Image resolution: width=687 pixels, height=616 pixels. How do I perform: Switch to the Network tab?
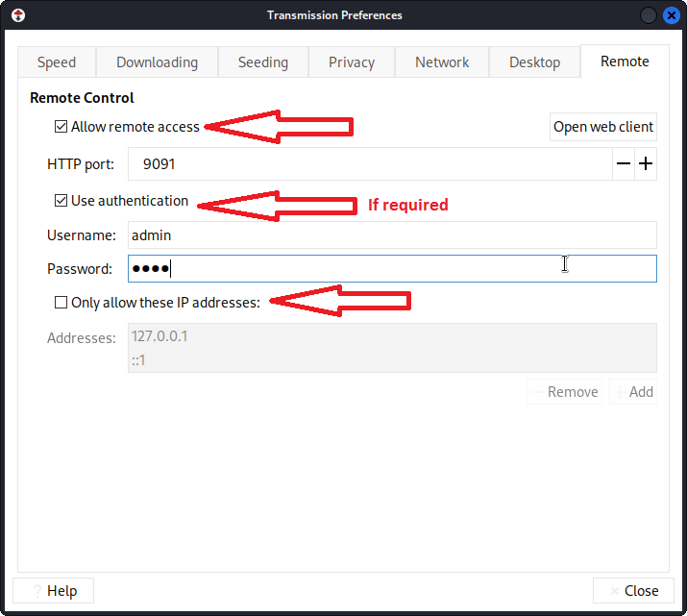click(442, 62)
